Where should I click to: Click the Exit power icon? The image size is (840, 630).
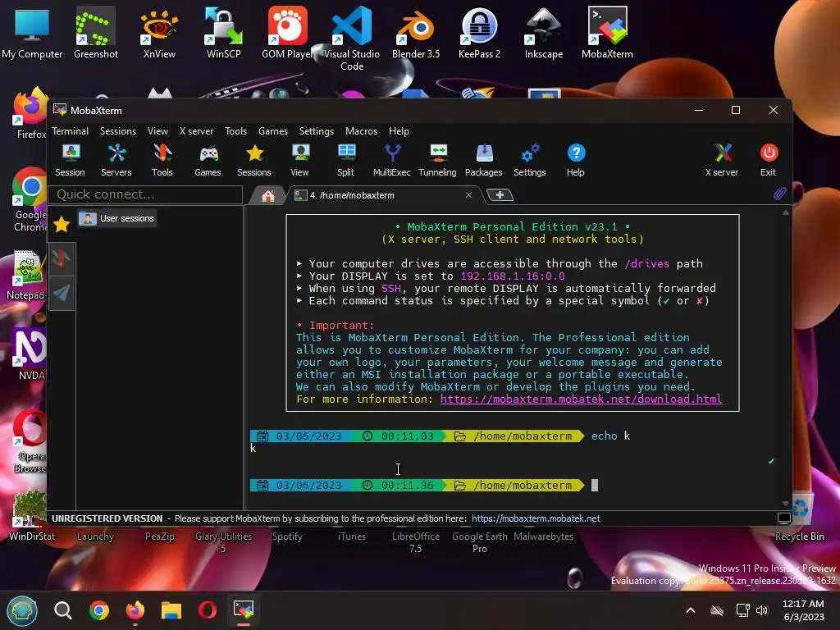pos(768,160)
